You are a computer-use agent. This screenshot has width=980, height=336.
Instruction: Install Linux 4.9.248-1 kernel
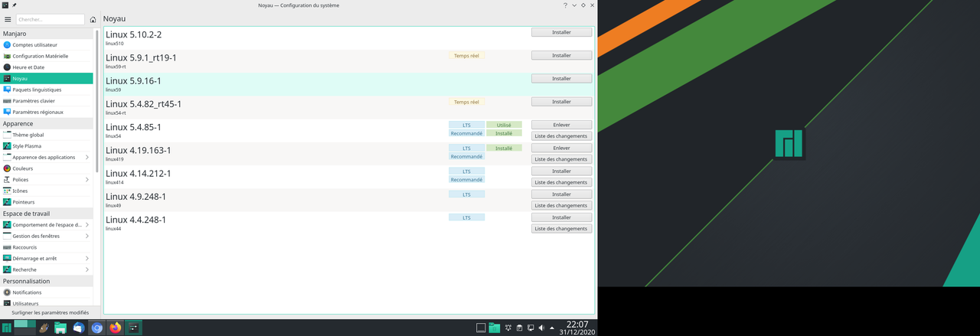561,194
